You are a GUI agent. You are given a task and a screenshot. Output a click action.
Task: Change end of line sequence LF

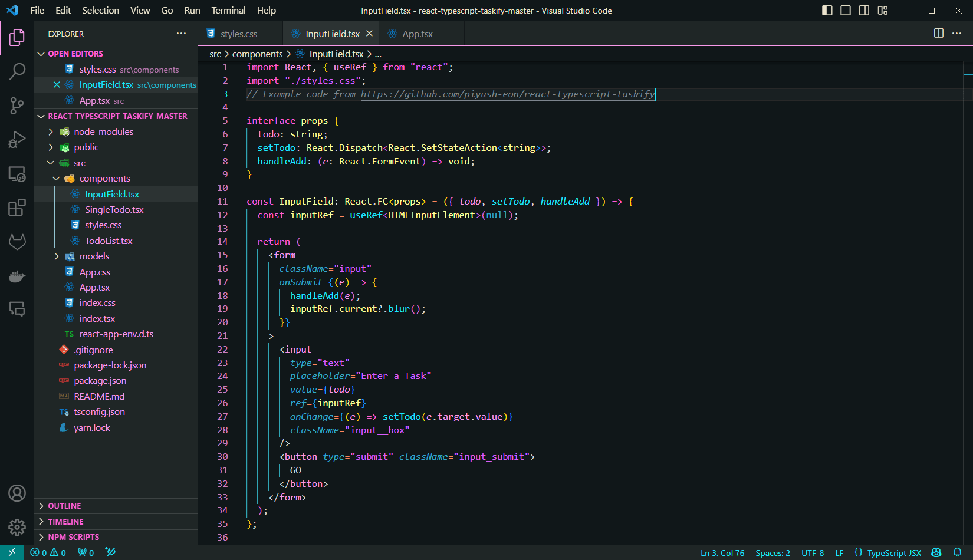coord(839,553)
